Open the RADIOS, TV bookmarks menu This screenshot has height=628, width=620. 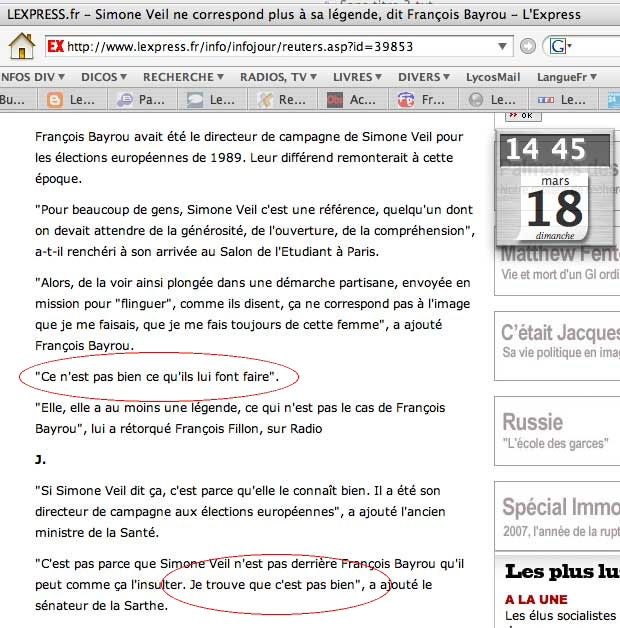tap(278, 77)
